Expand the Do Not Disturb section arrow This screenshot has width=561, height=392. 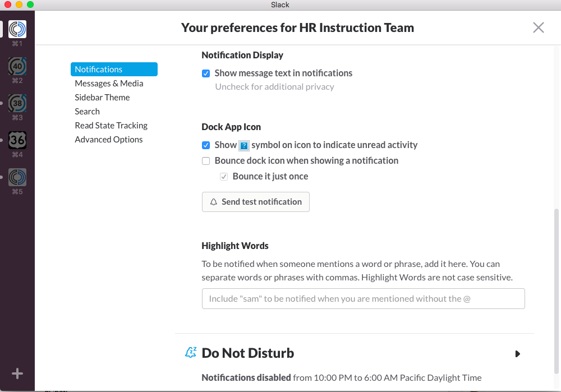(517, 354)
